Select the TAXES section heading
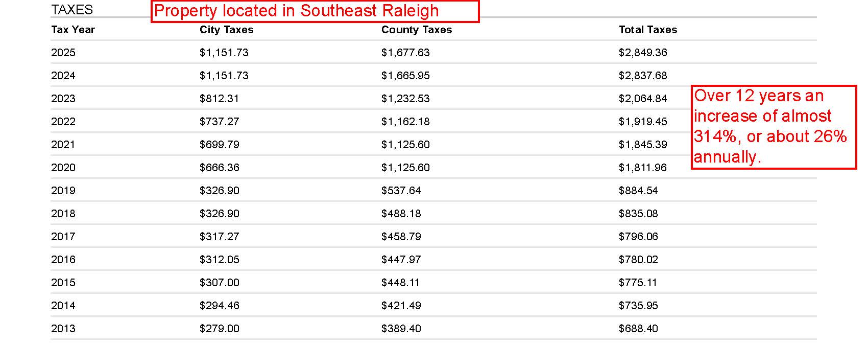 (x=72, y=10)
